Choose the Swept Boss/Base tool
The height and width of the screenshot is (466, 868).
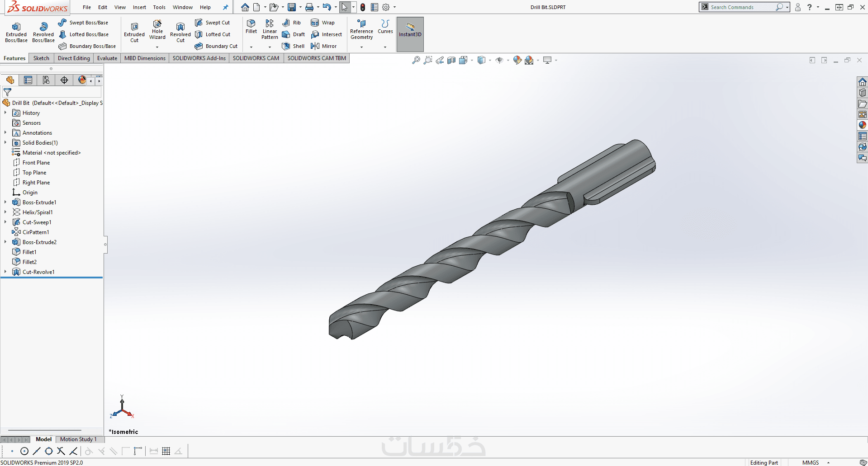83,23
